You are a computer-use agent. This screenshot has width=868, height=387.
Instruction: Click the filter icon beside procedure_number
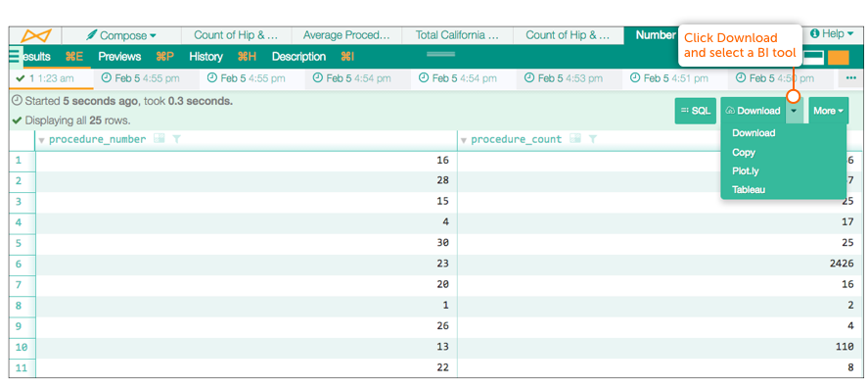pos(176,139)
